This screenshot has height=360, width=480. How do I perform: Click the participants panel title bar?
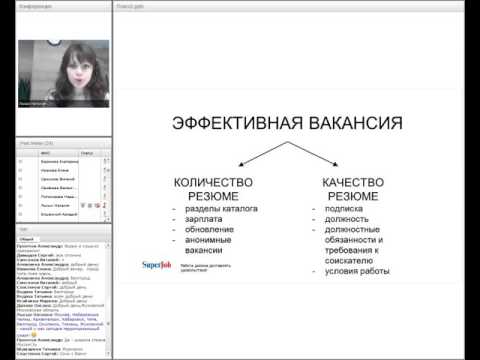coord(63,143)
